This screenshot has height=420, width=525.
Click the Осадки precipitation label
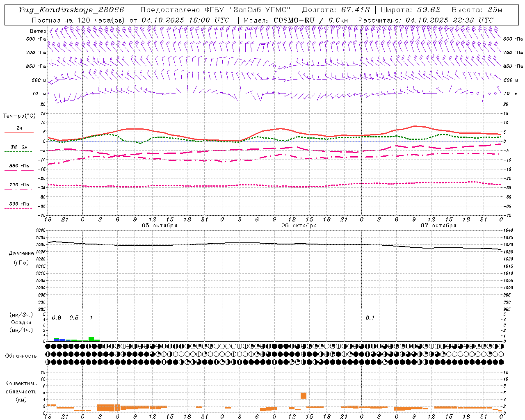(21, 322)
